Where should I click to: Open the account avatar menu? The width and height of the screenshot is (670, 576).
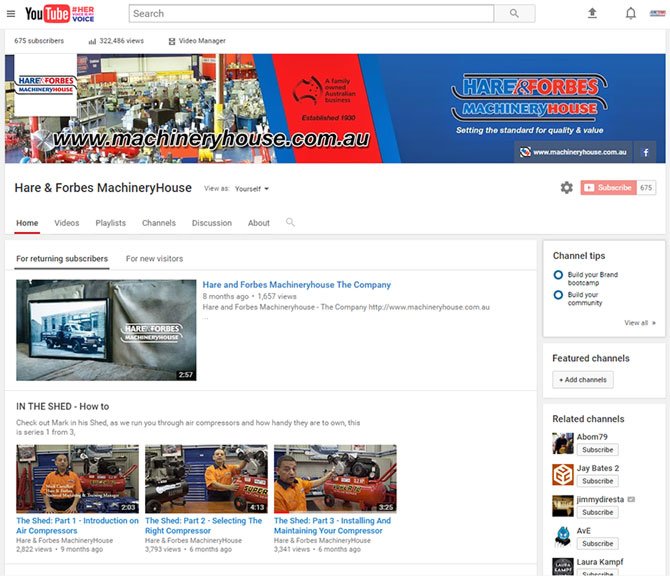point(657,13)
